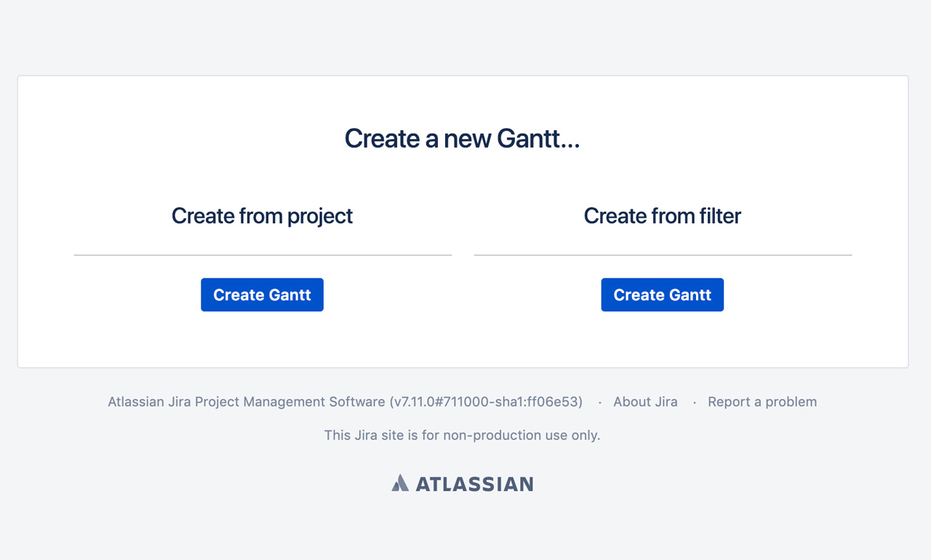Open the project selection field under Create from project
931x560 pixels.
262,251
